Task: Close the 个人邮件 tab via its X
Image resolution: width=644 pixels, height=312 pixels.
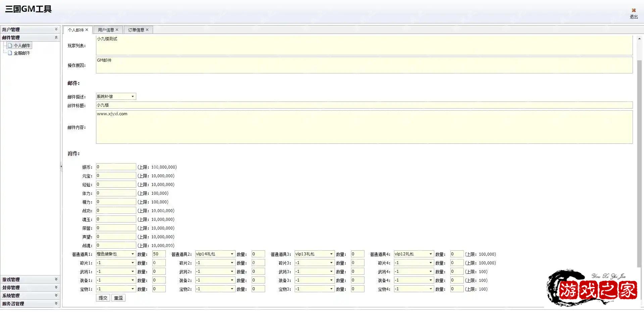Action: coord(87,30)
